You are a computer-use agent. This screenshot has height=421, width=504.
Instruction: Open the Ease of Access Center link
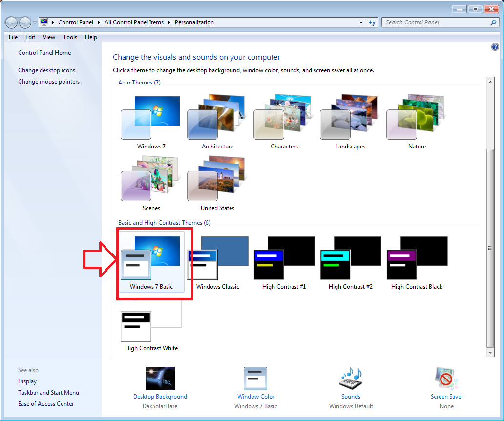pos(46,403)
